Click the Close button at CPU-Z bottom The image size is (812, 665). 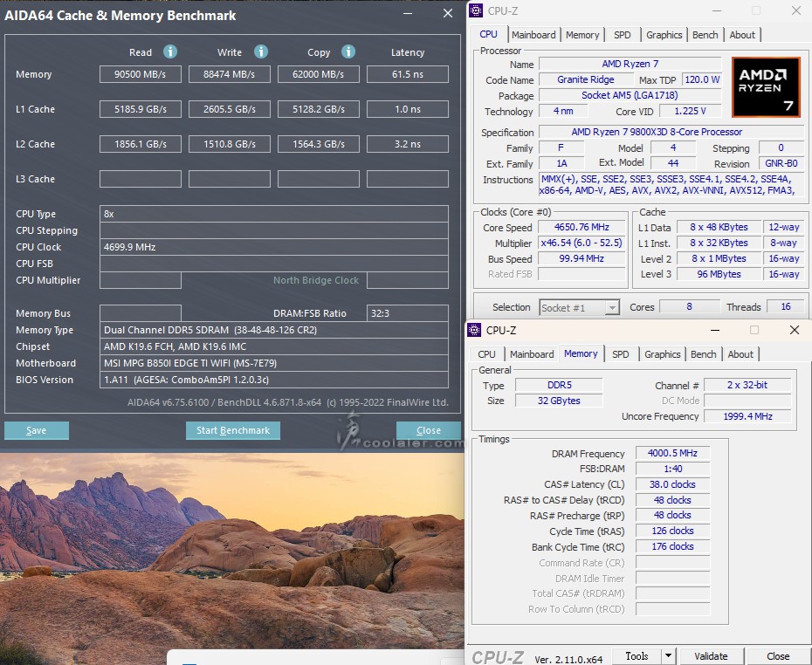pyautogui.click(x=778, y=656)
